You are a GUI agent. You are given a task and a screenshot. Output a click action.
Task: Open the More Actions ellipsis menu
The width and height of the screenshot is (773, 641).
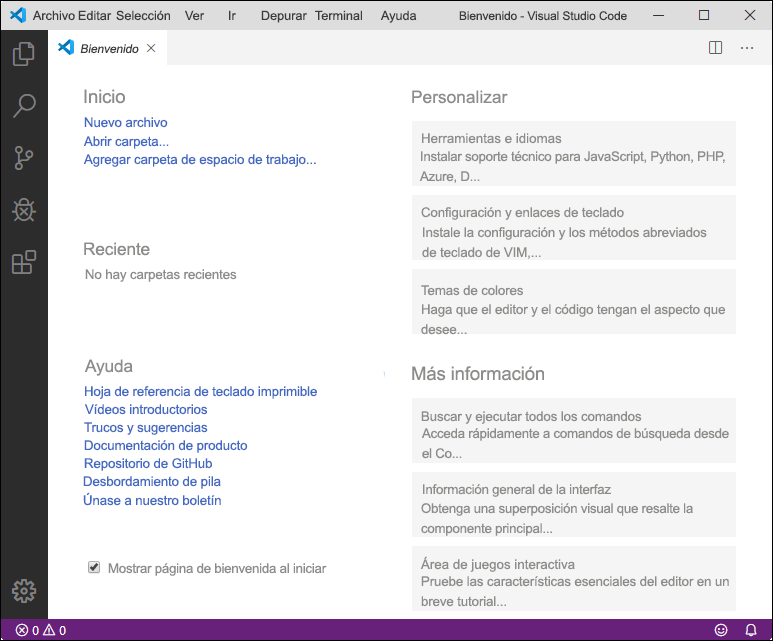pyautogui.click(x=747, y=48)
